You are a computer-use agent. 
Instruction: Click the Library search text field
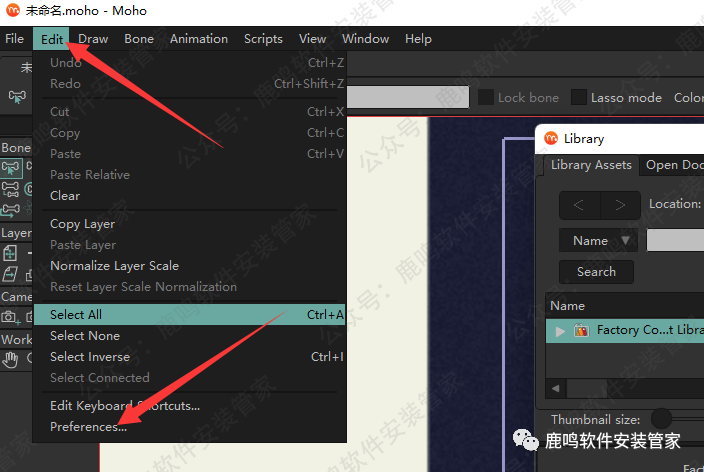point(675,240)
